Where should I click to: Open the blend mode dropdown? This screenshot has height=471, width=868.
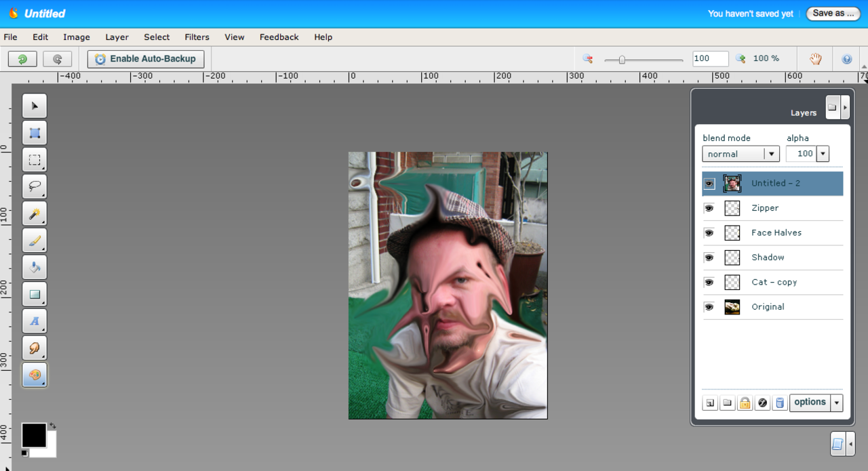(x=771, y=154)
